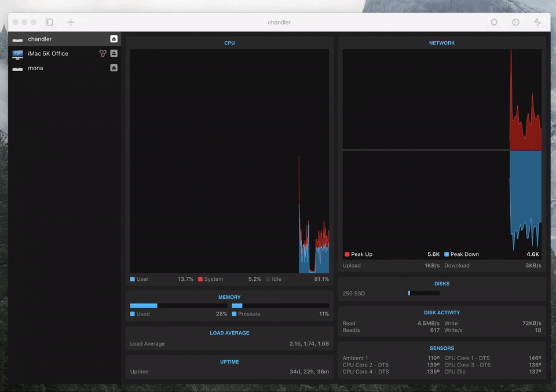556x392 pixels.
Task: Eject the mona server connection
Action: click(x=114, y=67)
